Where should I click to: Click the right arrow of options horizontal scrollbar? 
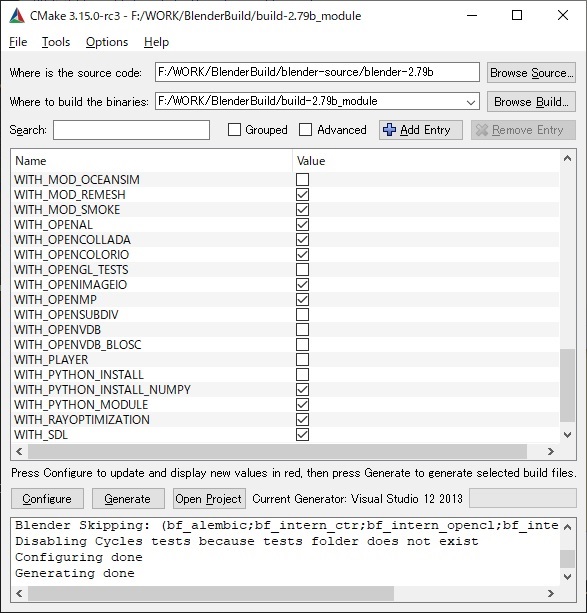[x=551, y=452]
